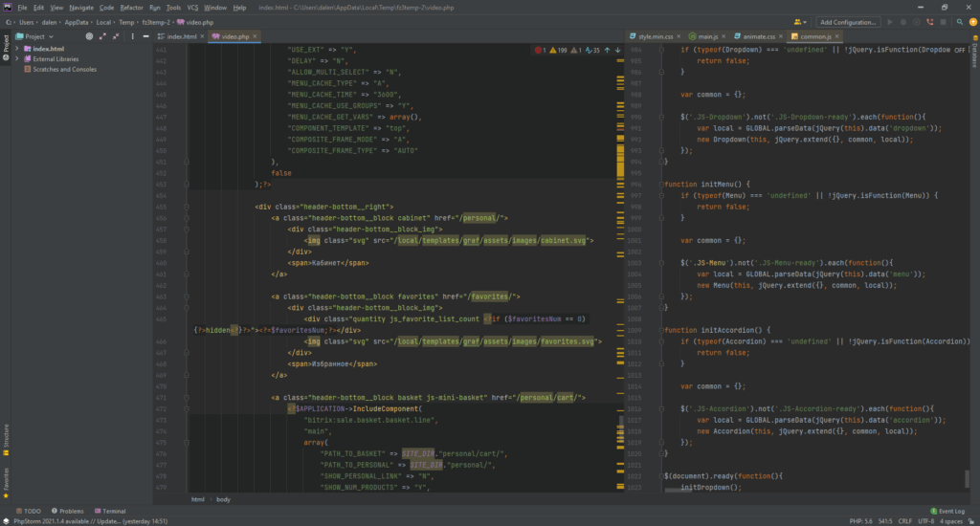
Task: Click the red error count indicator
Action: 541,50
